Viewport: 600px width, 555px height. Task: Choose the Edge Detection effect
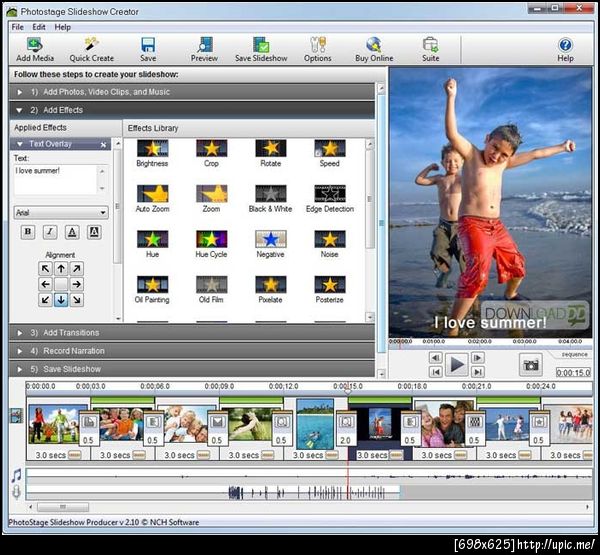(329, 199)
